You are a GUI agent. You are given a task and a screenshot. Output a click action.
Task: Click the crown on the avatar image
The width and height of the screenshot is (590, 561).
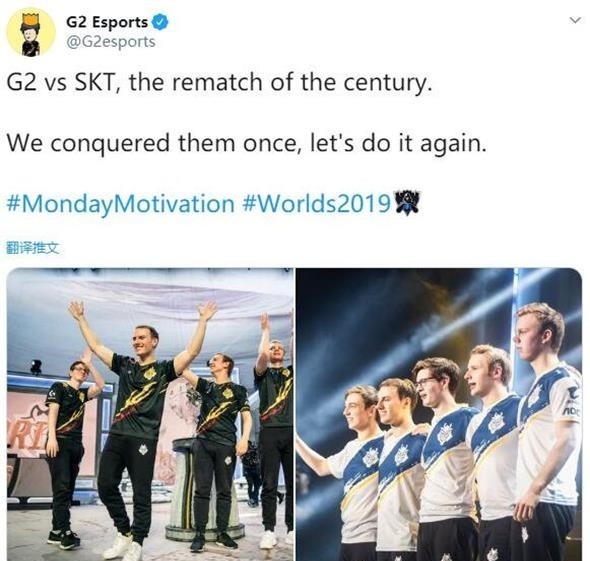coord(29,18)
